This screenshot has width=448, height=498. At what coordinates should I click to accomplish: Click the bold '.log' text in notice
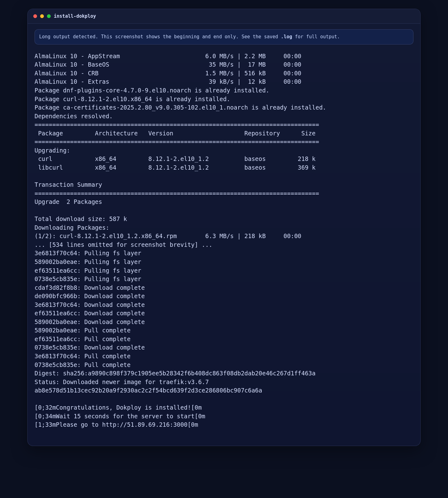[x=287, y=37]
